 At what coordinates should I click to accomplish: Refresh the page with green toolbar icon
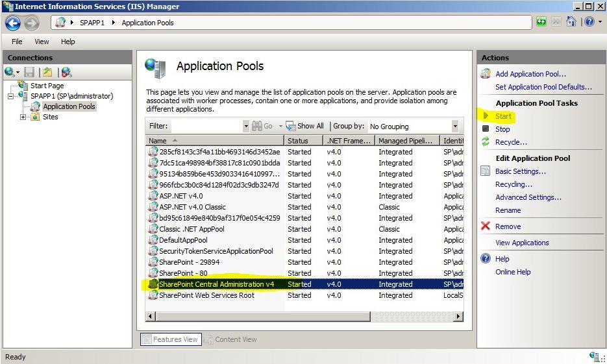(541, 22)
